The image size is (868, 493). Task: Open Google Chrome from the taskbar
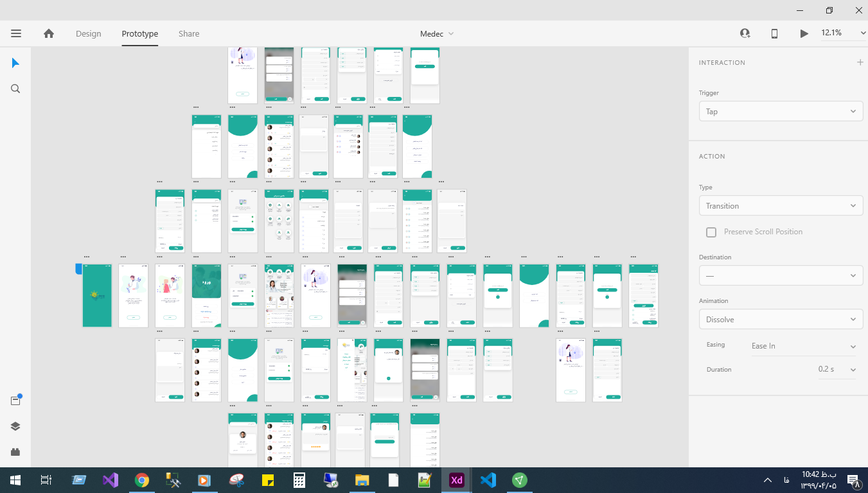click(x=142, y=480)
